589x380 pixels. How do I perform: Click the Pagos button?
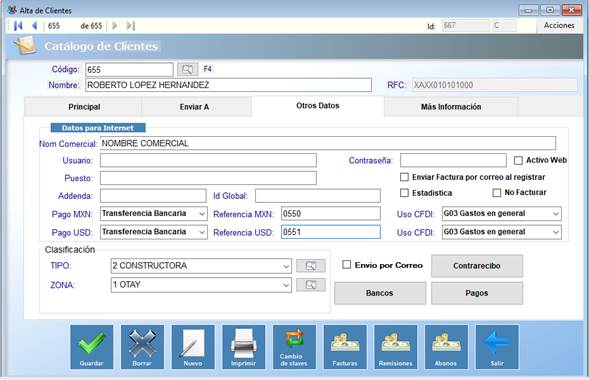pyautogui.click(x=477, y=293)
